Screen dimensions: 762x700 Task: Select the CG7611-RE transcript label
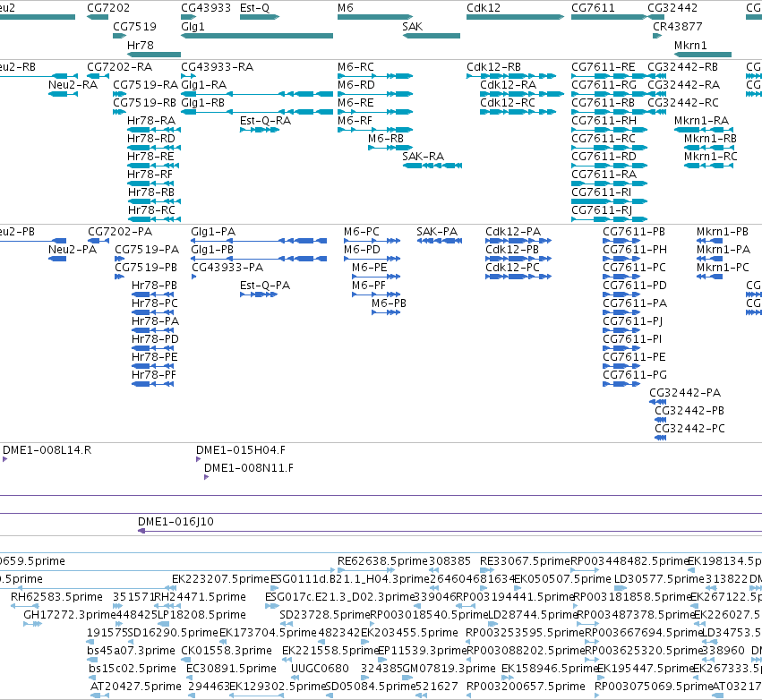tap(604, 66)
